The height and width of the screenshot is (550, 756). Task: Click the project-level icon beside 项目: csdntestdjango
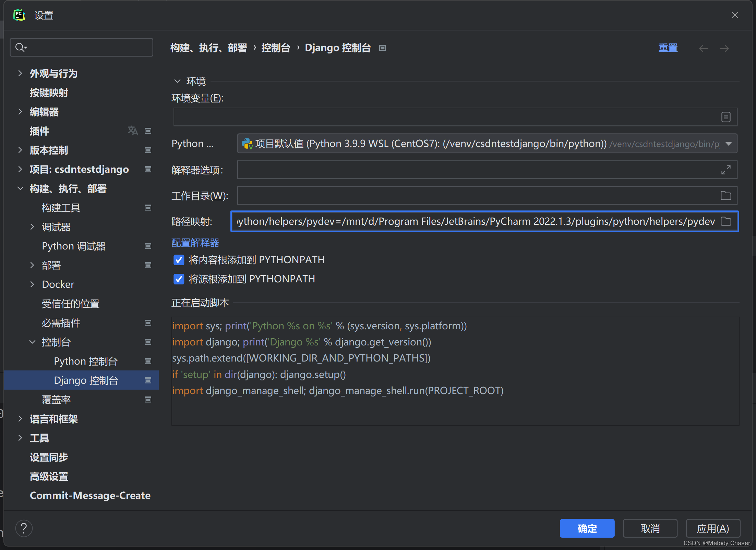[148, 169]
